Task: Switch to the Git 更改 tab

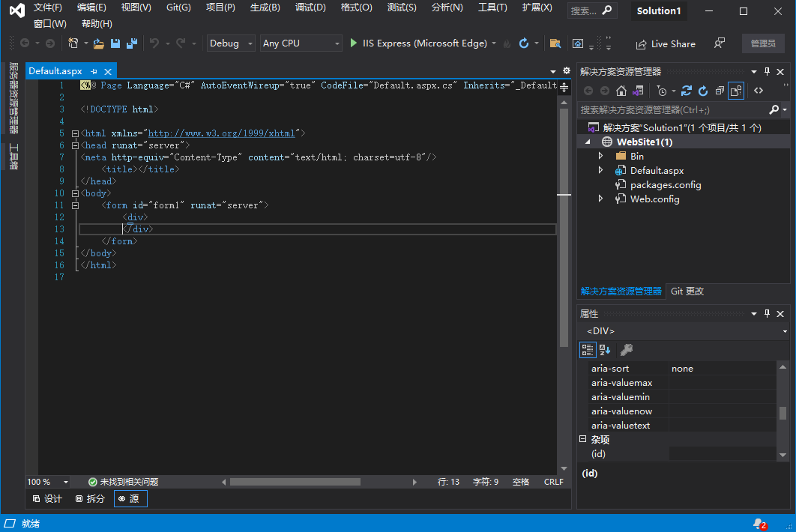Action: pos(687,291)
